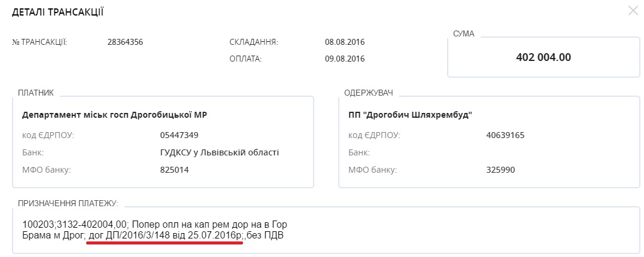This screenshot has height=257, width=644.
Task: Click the ОДЕРЖУВАЧ section header
Action: pyautogui.click(x=367, y=93)
